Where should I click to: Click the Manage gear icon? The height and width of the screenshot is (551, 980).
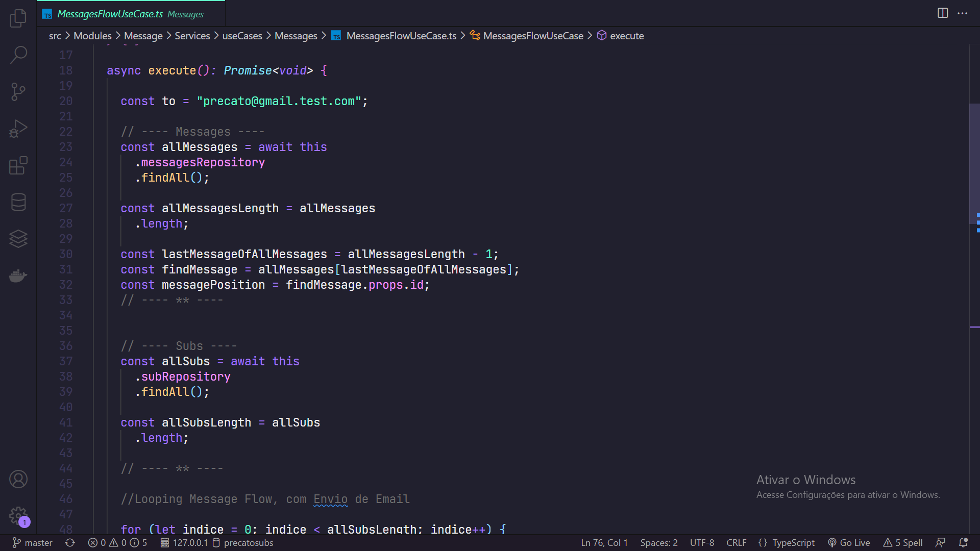click(18, 515)
